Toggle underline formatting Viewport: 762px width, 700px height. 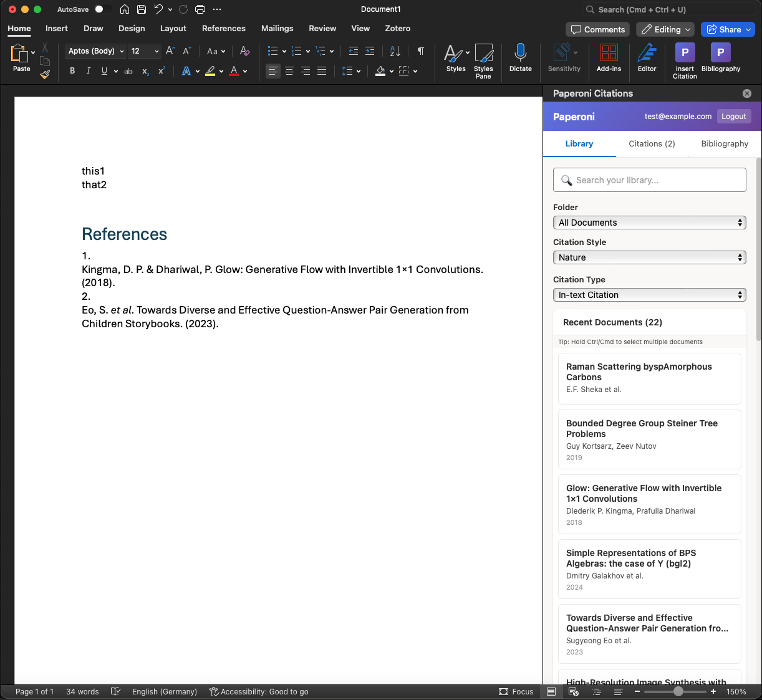pos(104,71)
